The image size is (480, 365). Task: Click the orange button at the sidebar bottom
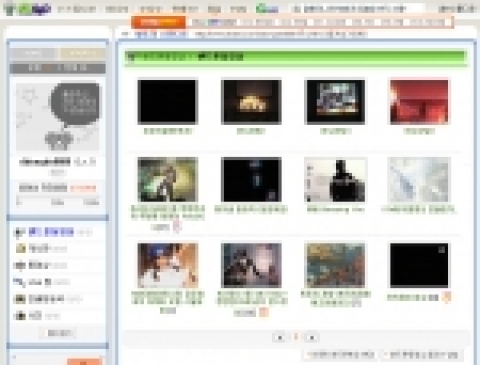click(84, 362)
